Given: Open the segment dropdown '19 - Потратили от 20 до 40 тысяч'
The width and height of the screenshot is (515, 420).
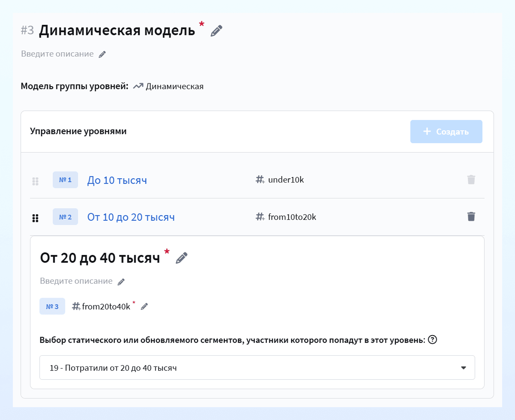Looking at the screenshot, I should pyautogui.click(x=257, y=368).
